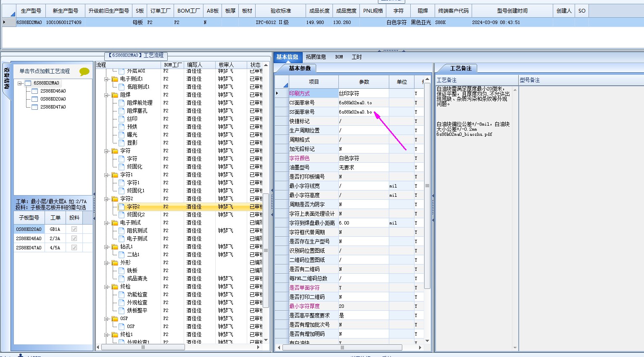The width and height of the screenshot is (644, 357).
Task: Click node icon of 2S88K046A0 in tree
Action: click(35, 91)
